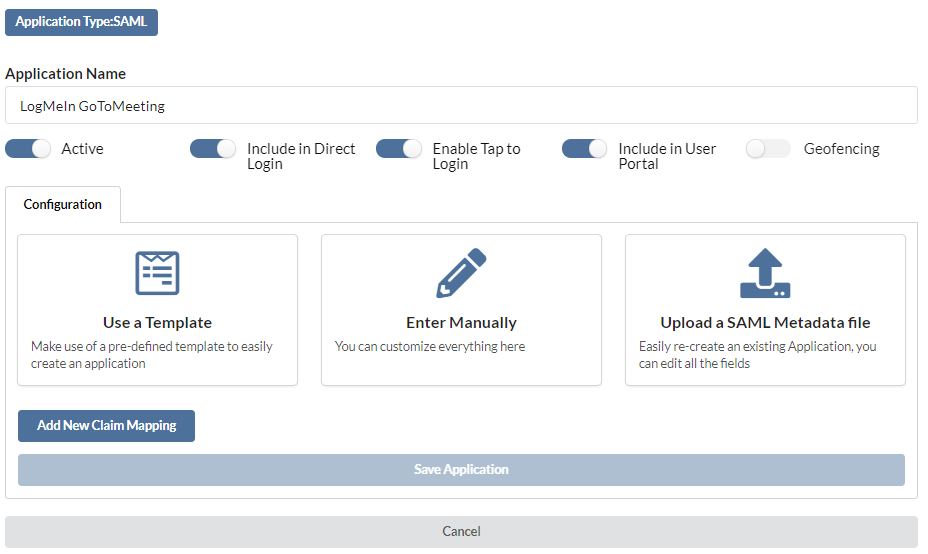Select the Use a Template heading
Image resolution: width=928 pixels, height=554 pixels.
[x=157, y=323]
